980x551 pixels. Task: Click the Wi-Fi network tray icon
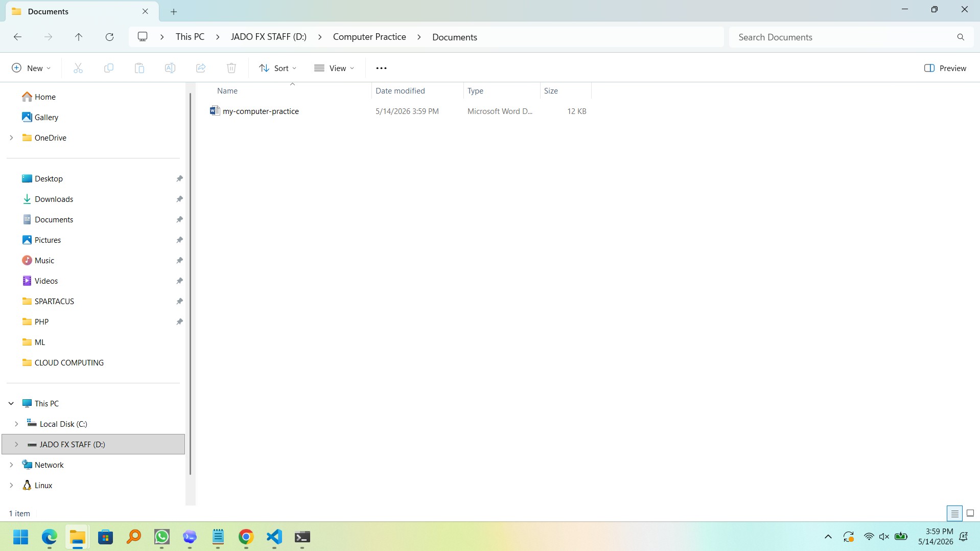click(869, 537)
